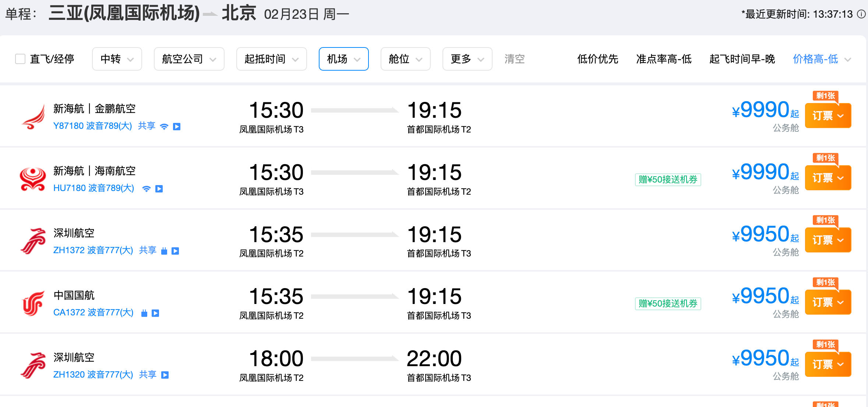Click 订票 for the 18:00 ZH1320 flight
The height and width of the screenshot is (407, 868).
828,364
